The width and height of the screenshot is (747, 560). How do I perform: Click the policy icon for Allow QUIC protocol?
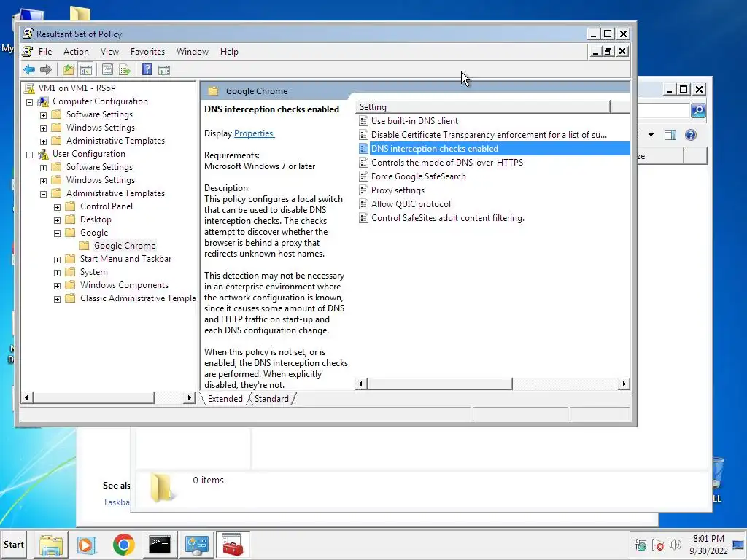363,204
